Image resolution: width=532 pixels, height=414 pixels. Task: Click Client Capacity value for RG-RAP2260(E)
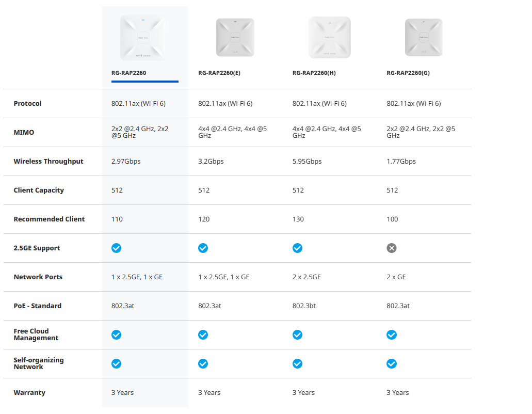(204, 190)
